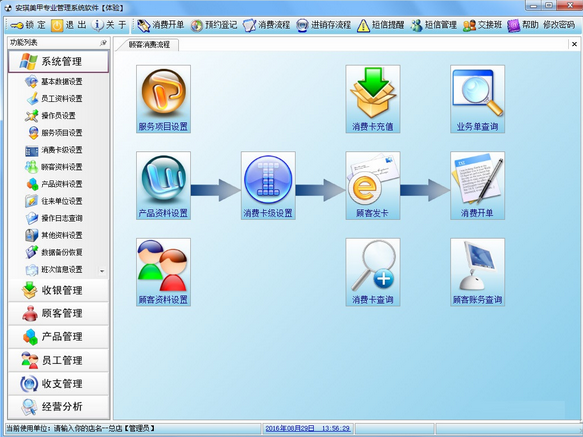Open 产品资料设置 flow tile
The image size is (583, 437).
point(163,185)
